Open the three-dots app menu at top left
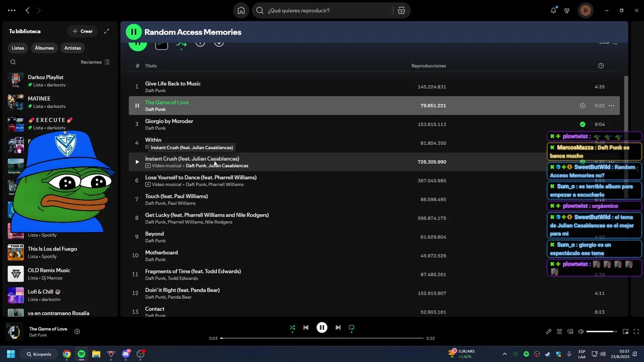Screen dimensions: 644x362 [x=12, y=10]
